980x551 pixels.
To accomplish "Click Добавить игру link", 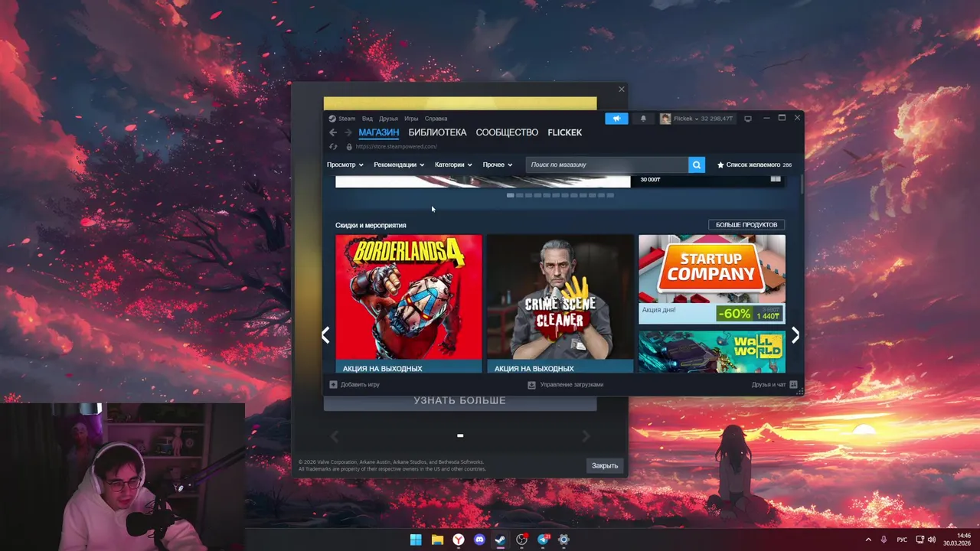I will click(360, 385).
